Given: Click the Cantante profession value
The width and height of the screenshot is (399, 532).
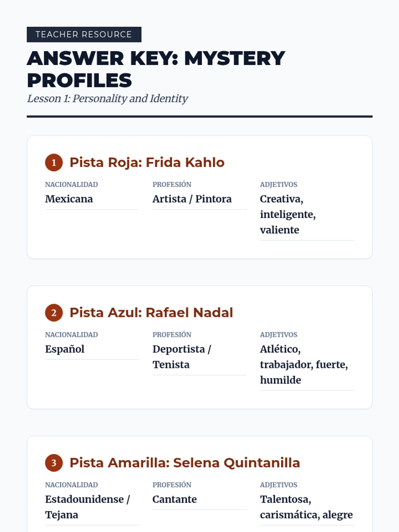Looking at the screenshot, I should (175, 499).
